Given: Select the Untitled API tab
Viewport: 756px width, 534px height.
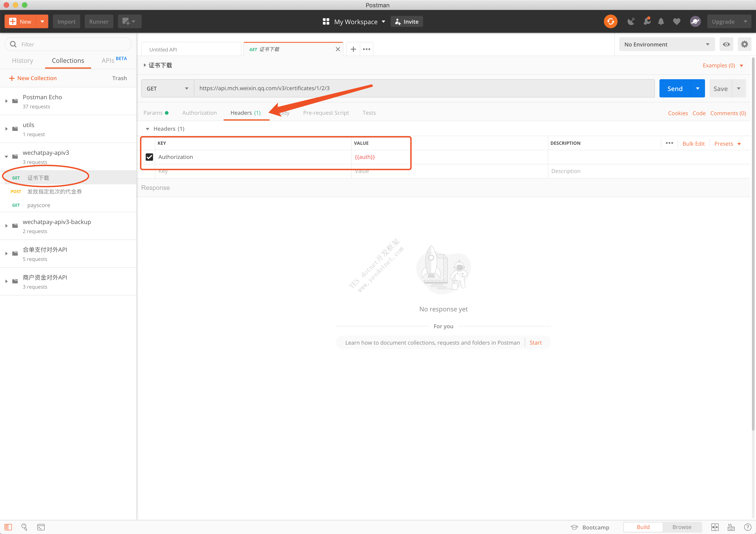Looking at the screenshot, I should 191,49.
